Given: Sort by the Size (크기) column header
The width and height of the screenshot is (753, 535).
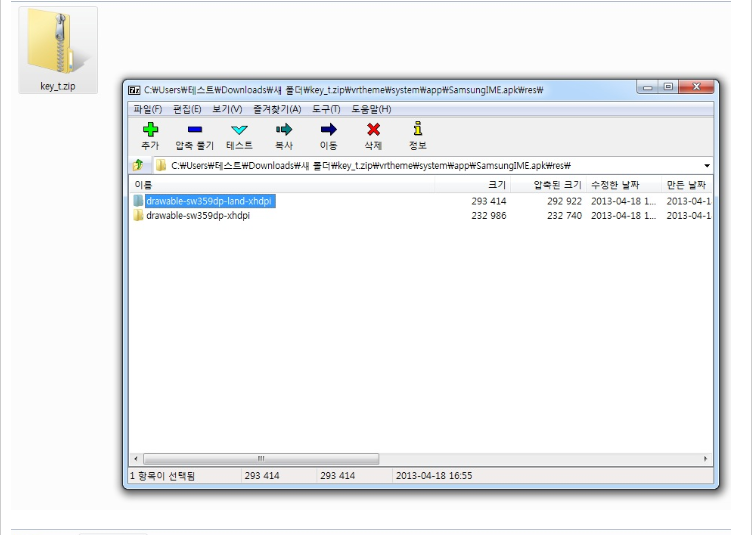Looking at the screenshot, I should 496,185.
